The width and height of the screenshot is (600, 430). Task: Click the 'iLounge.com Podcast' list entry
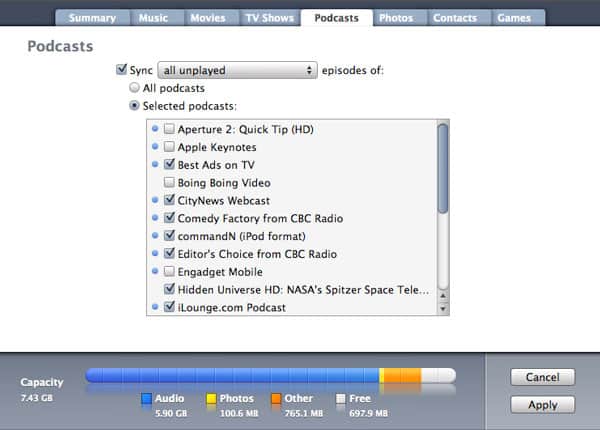tap(232, 308)
